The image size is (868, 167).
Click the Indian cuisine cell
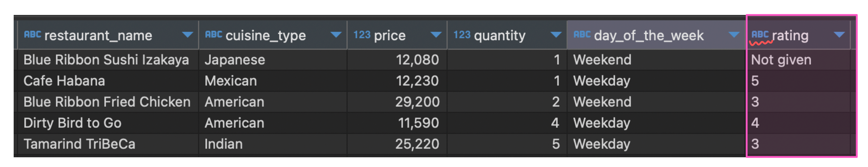tap(273, 144)
